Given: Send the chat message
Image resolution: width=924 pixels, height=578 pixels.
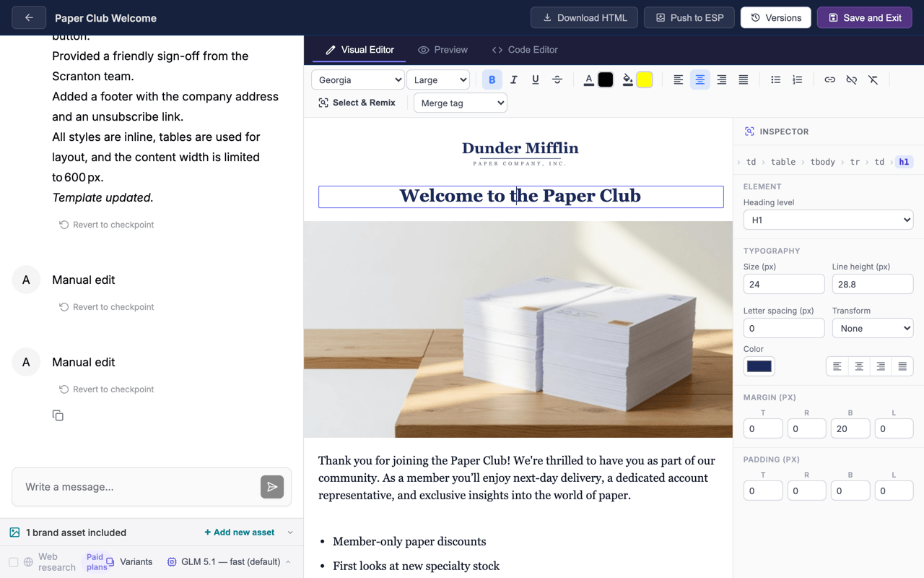Looking at the screenshot, I should (272, 487).
